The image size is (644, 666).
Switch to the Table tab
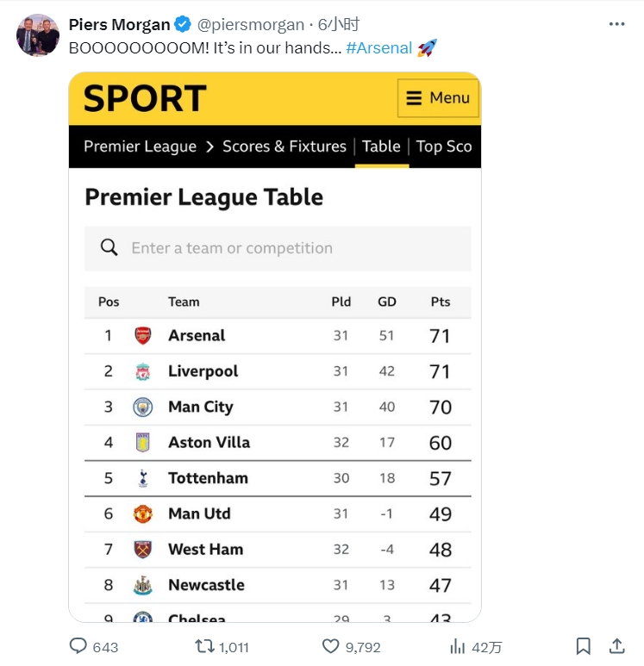pyautogui.click(x=381, y=146)
